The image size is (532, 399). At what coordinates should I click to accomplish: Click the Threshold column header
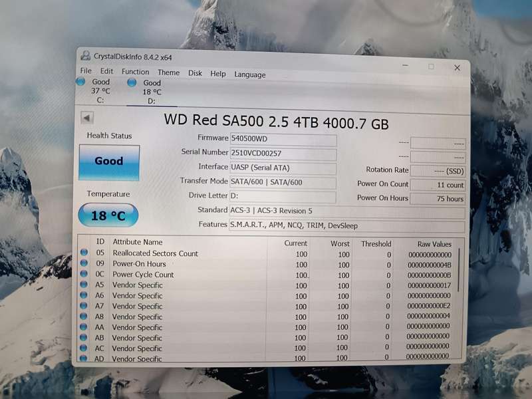click(x=376, y=244)
